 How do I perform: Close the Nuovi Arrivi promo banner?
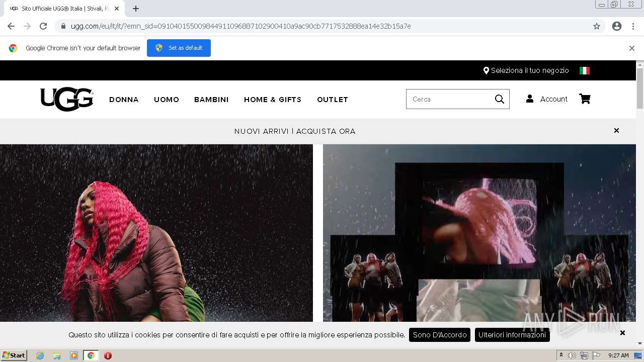click(616, 131)
